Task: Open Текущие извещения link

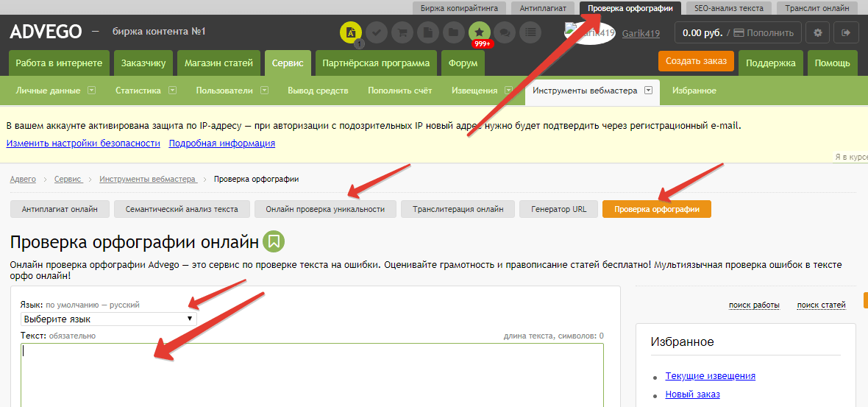Action: [x=711, y=375]
